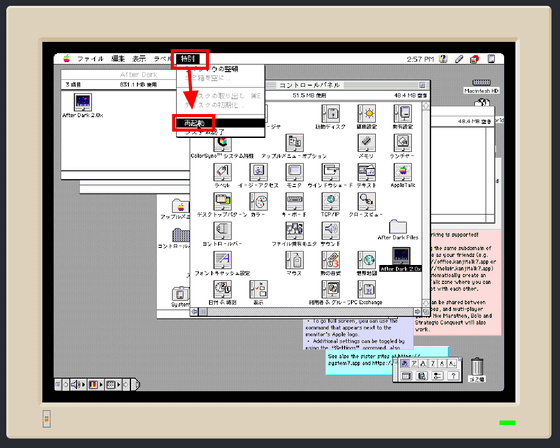Select the モニタ monitors control panel icon
This screenshot has width=560, height=448.
294,172
